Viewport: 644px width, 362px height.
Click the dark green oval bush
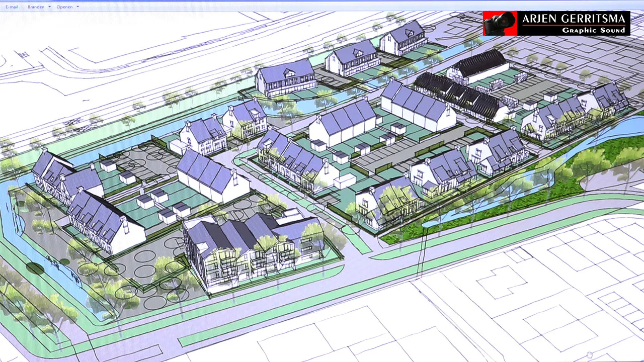click(x=35, y=268)
